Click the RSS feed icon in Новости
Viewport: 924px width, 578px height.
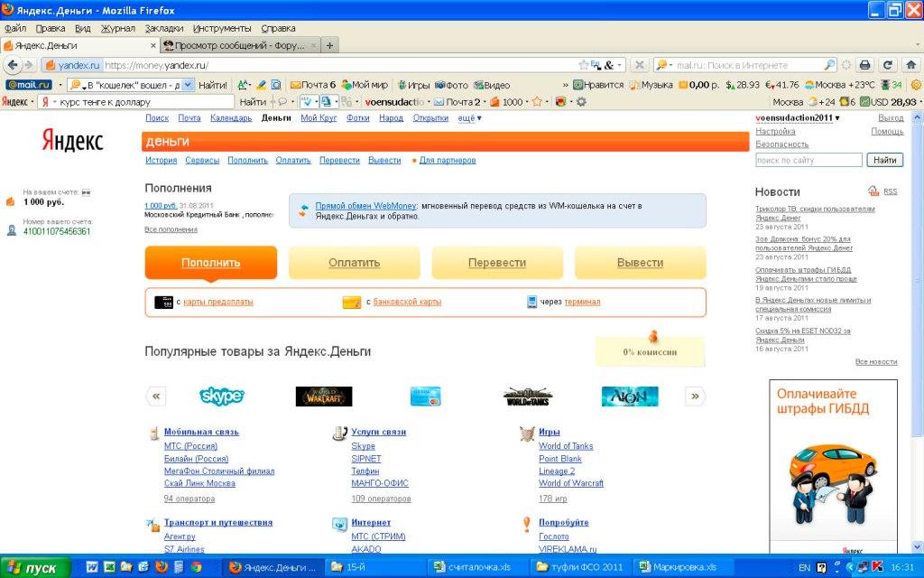pos(873,191)
